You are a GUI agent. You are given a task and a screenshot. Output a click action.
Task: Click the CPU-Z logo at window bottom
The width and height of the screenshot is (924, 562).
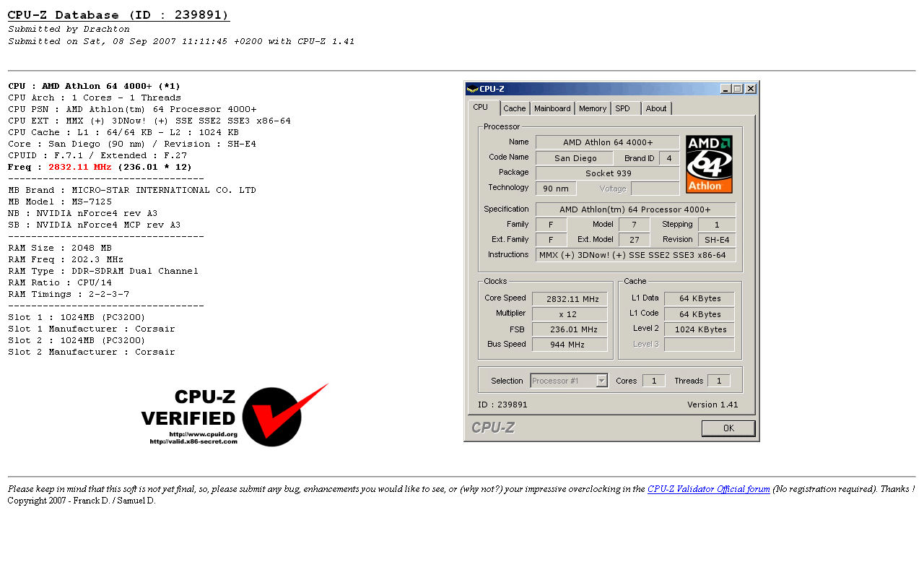point(493,428)
